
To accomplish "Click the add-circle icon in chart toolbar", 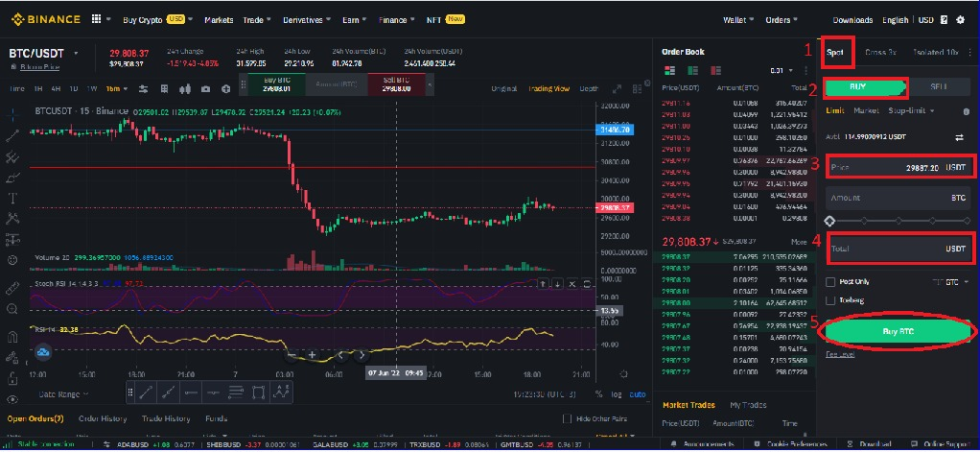I will 226,89.
